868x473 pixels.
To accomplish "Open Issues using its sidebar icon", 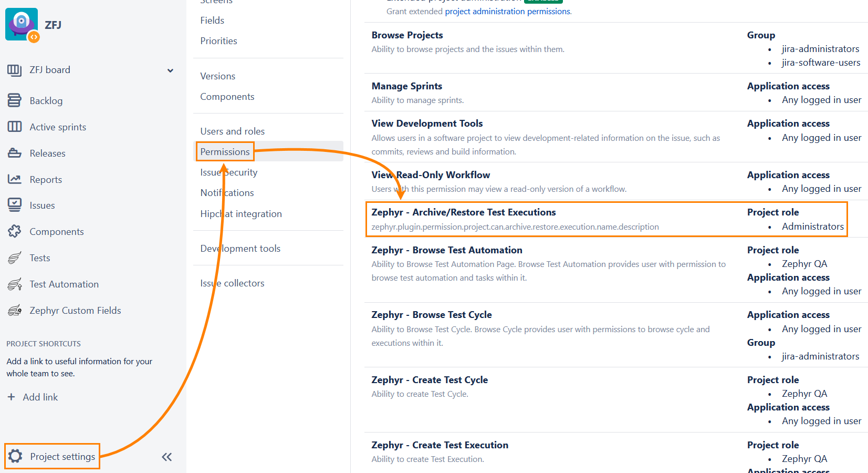I will [15, 205].
